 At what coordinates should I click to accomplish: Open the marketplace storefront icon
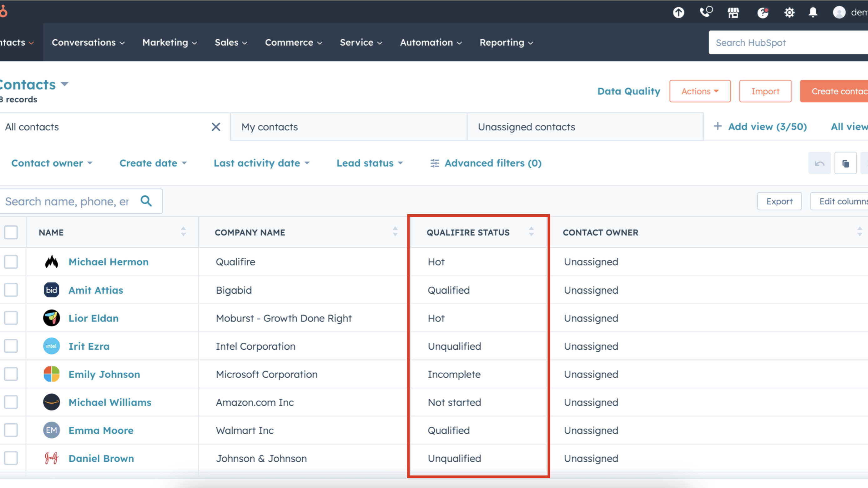coord(733,13)
